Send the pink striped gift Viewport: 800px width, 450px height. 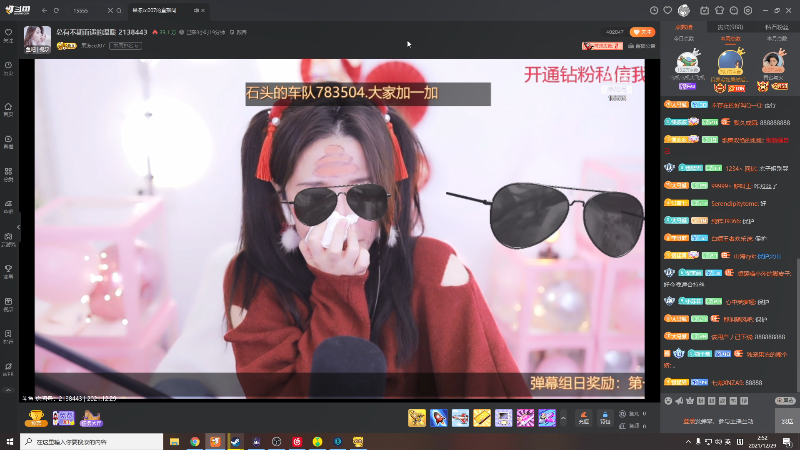pos(525,418)
